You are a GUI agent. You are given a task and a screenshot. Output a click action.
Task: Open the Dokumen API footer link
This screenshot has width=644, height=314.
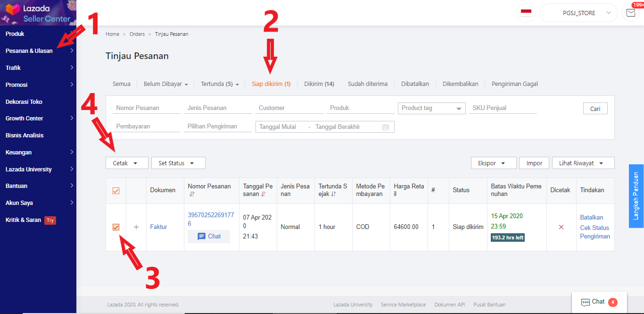pyautogui.click(x=449, y=305)
